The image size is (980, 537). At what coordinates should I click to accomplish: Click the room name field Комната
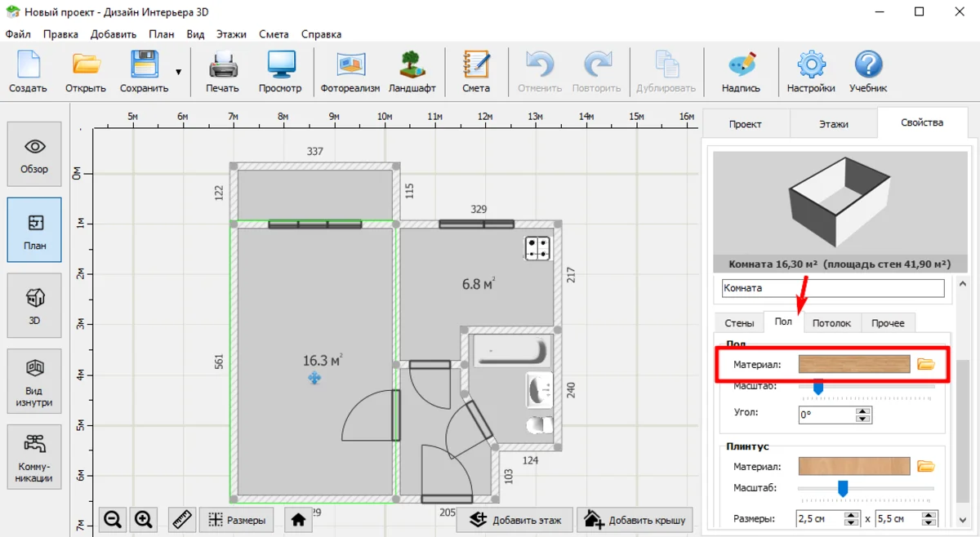coord(833,288)
